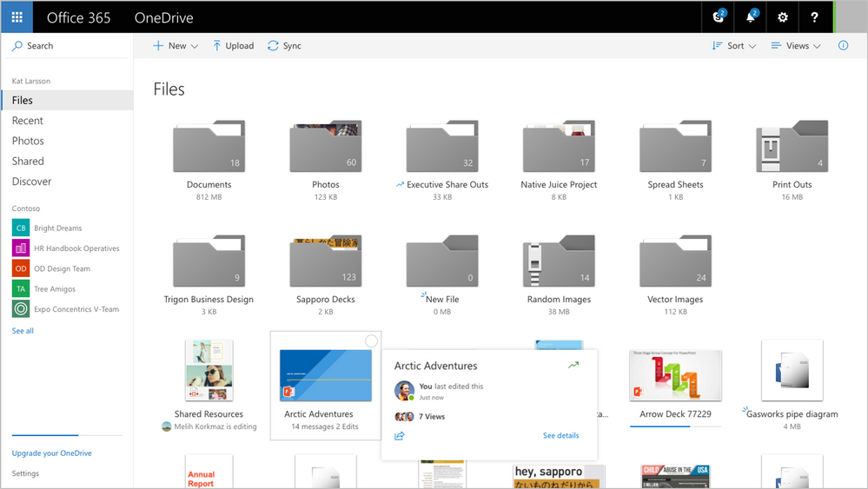This screenshot has height=489, width=868.
Task: Select the Arctic Adventures selection circle
Action: coord(371,341)
